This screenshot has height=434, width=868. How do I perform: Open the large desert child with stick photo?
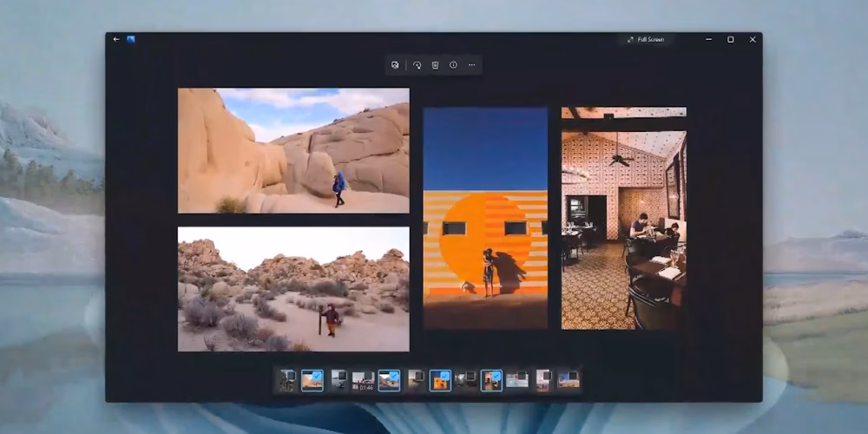(x=293, y=289)
